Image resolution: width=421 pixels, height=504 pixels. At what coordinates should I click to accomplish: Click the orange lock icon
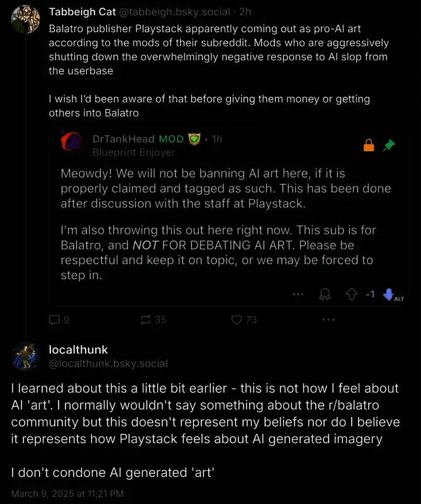(369, 146)
